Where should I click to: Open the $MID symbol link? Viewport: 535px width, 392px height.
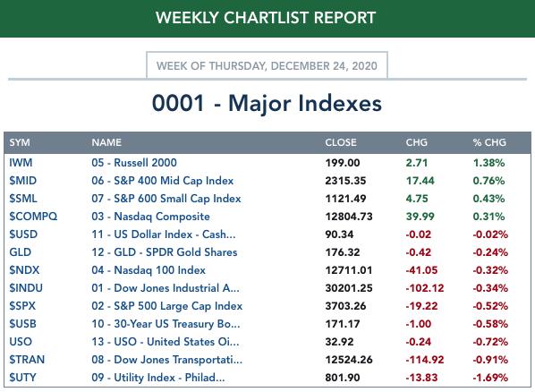[x=22, y=180]
